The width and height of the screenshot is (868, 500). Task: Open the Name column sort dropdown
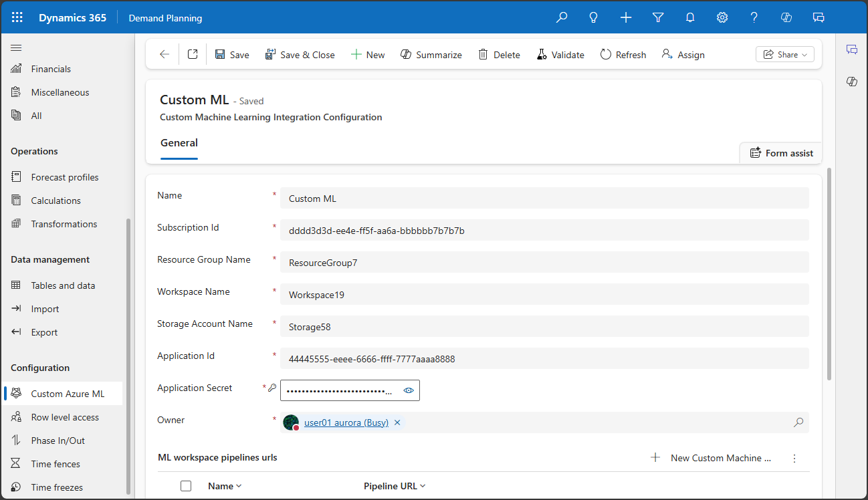224,486
